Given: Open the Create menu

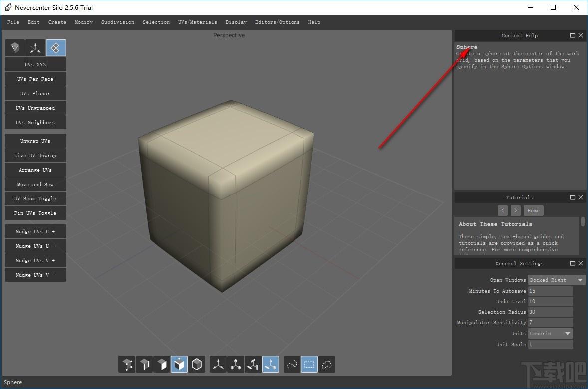Looking at the screenshot, I should (57, 22).
